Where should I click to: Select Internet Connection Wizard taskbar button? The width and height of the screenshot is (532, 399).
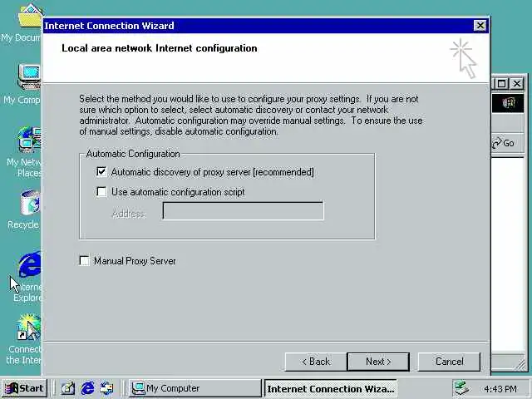[331, 388]
